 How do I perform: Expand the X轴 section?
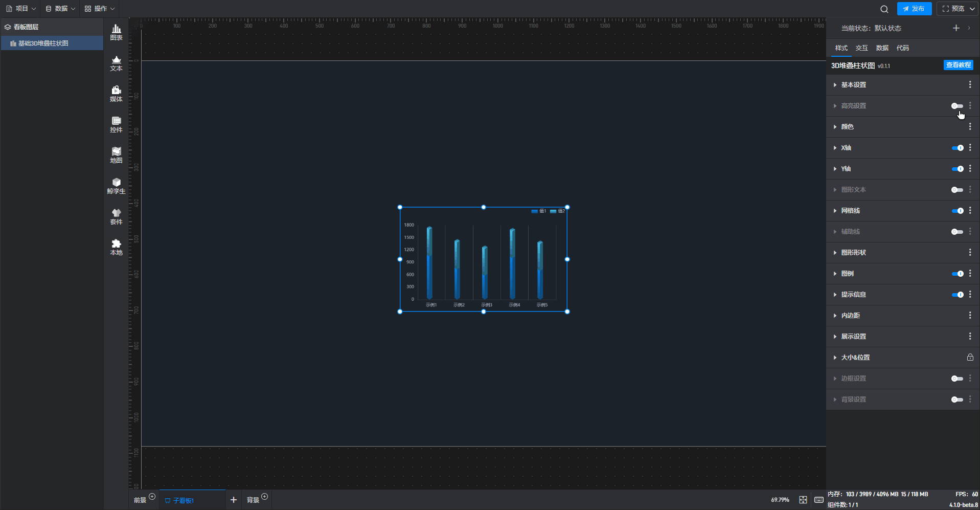[835, 148]
